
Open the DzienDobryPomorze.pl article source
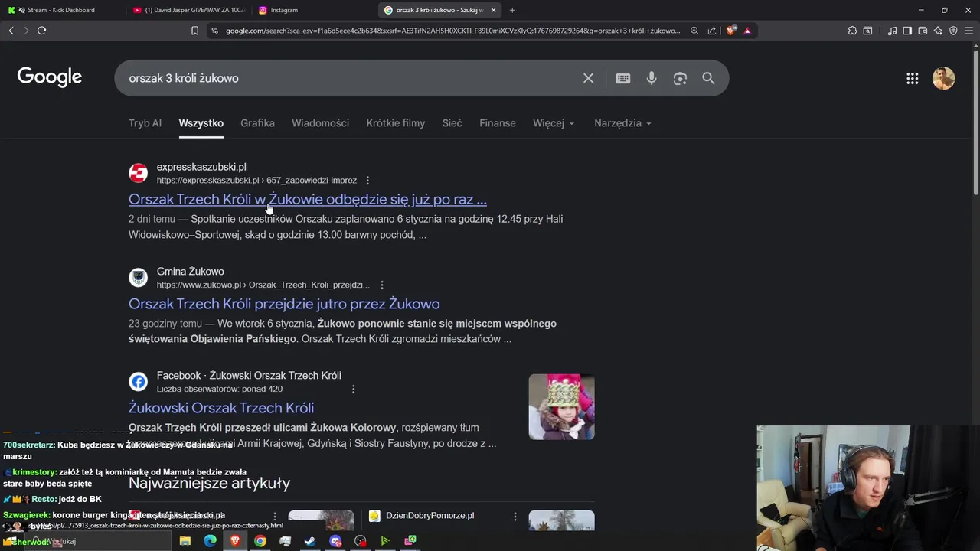tap(430, 516)
